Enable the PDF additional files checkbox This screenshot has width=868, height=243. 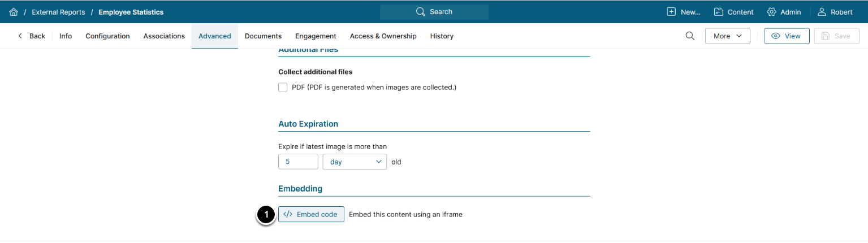coord(283,88)
